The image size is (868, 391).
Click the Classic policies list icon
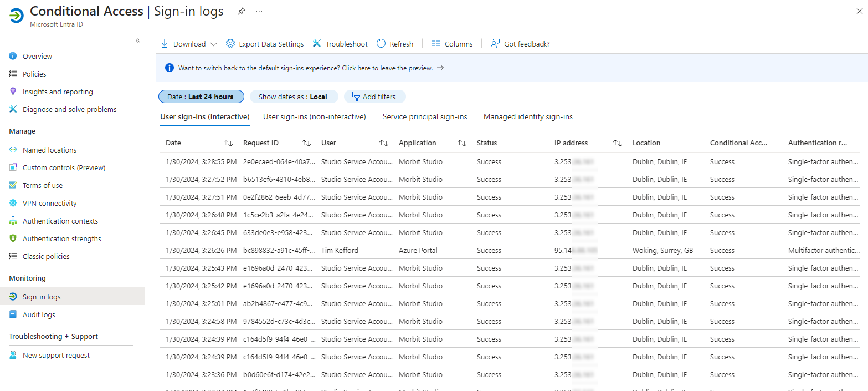[x=13, y=256]
